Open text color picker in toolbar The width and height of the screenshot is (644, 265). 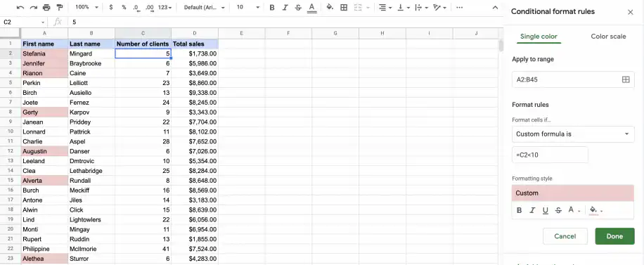[x=311, y=8]
